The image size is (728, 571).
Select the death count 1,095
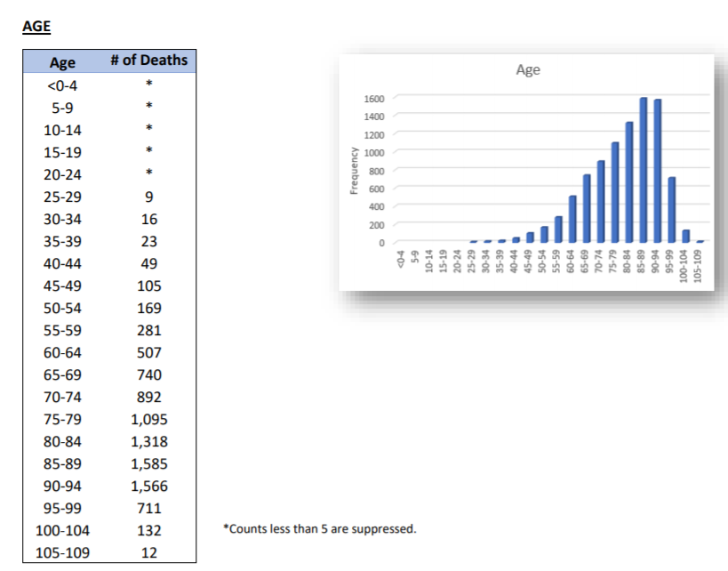(149, 420)
